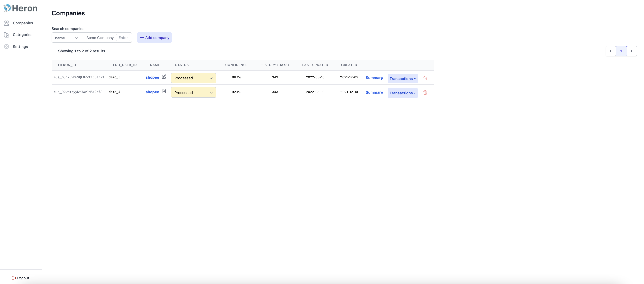Click the Logout button

tap(21, 278)
